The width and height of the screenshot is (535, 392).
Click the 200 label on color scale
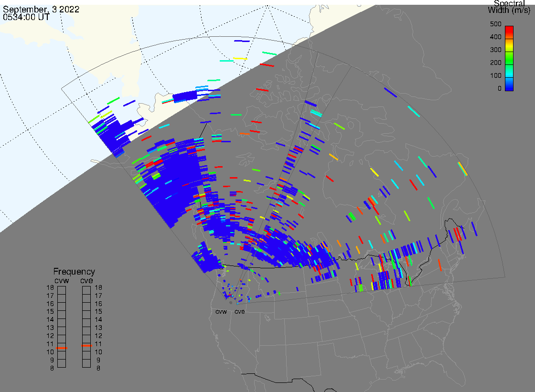(495, 63)
